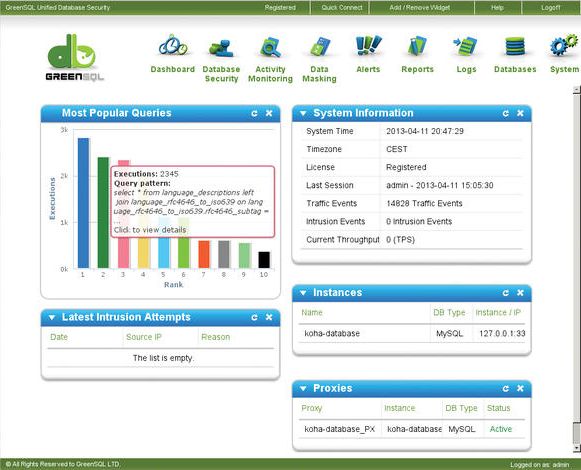Click Proxy column header
The height and width of the screenshot is (470, 581).
tap(311, 408)
